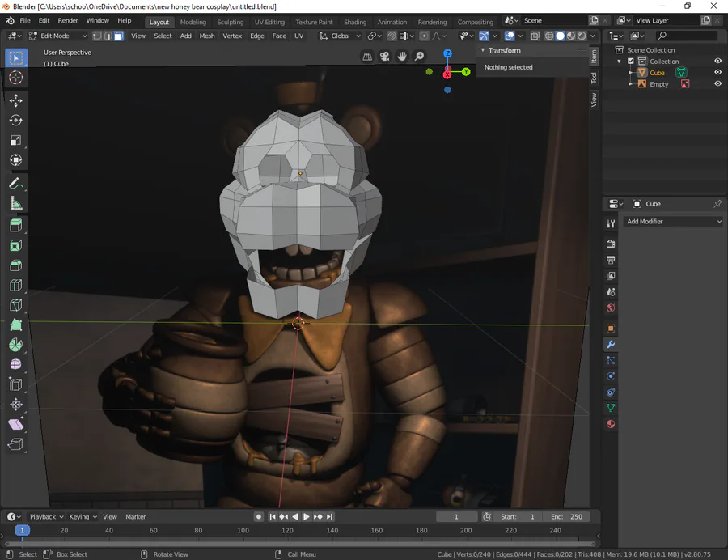Screen dimensions: 728x560
Task: Open the Playback dropdown
Action: pos(46,517)
